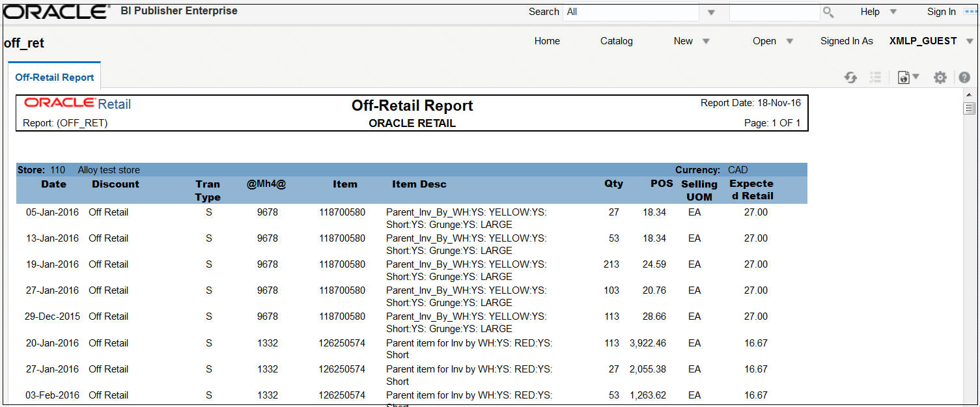
Task: Click the date 29-Dec-2015
Action: pos(52,316)
